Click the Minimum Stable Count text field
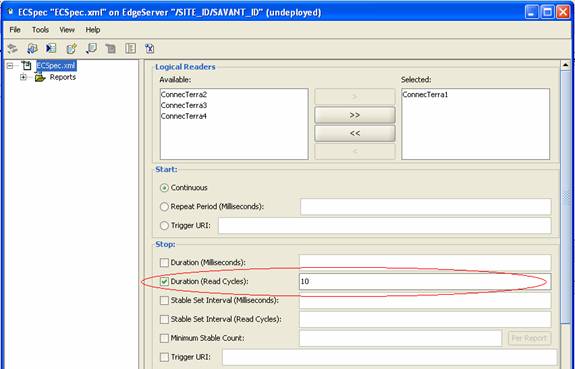The image size is (575, 369). [400, 338]
